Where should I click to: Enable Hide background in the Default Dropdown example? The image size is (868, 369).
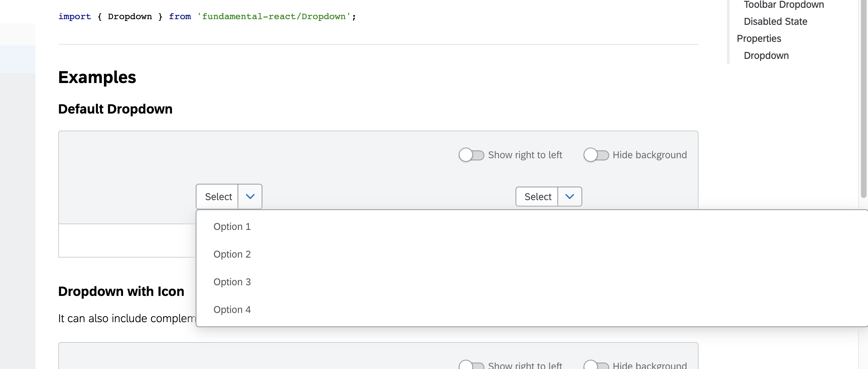pos(597,155)
